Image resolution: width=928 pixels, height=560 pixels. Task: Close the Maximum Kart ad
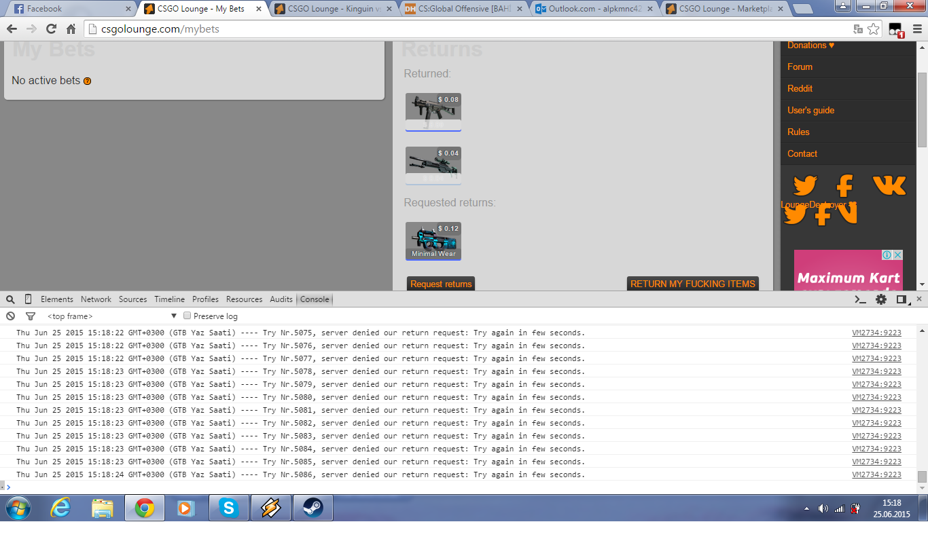(x=897, y=255)
